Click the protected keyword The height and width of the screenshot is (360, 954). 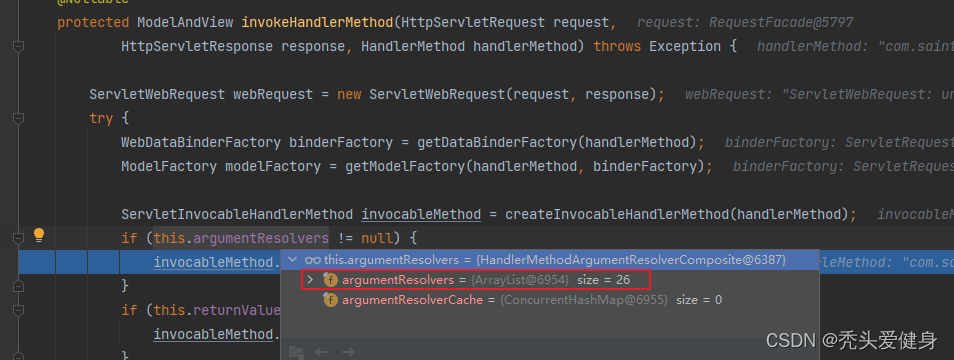pos(93,22)
